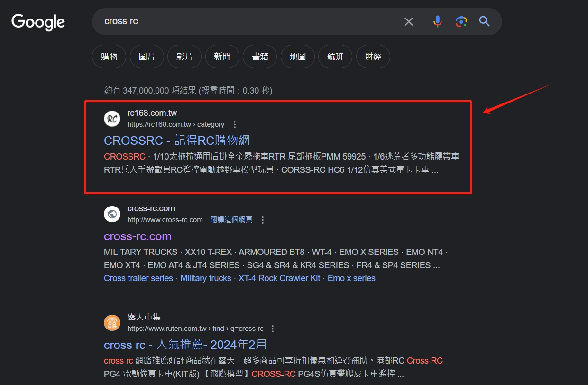Click the cross-rc.com site name above its URL
588x385 pixels.
pos(151,208)
